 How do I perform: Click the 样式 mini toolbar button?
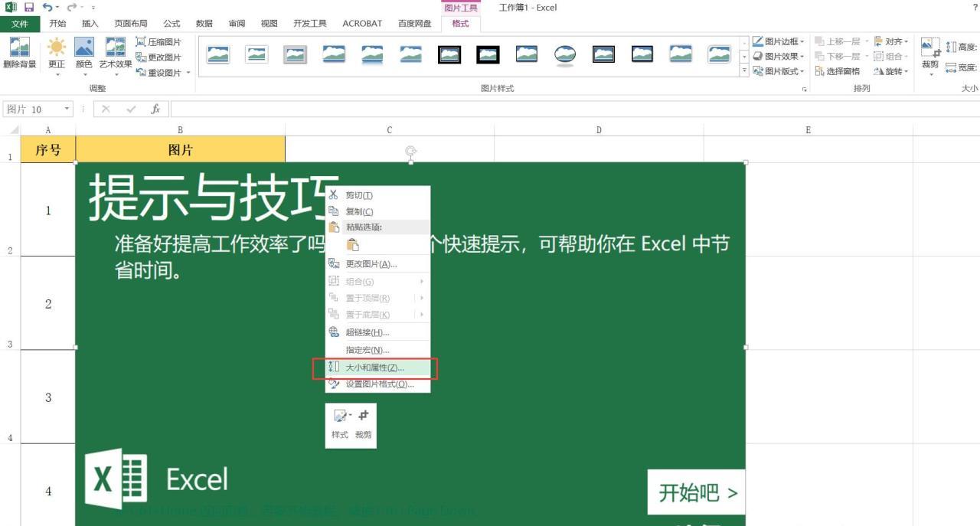point(340,424)
